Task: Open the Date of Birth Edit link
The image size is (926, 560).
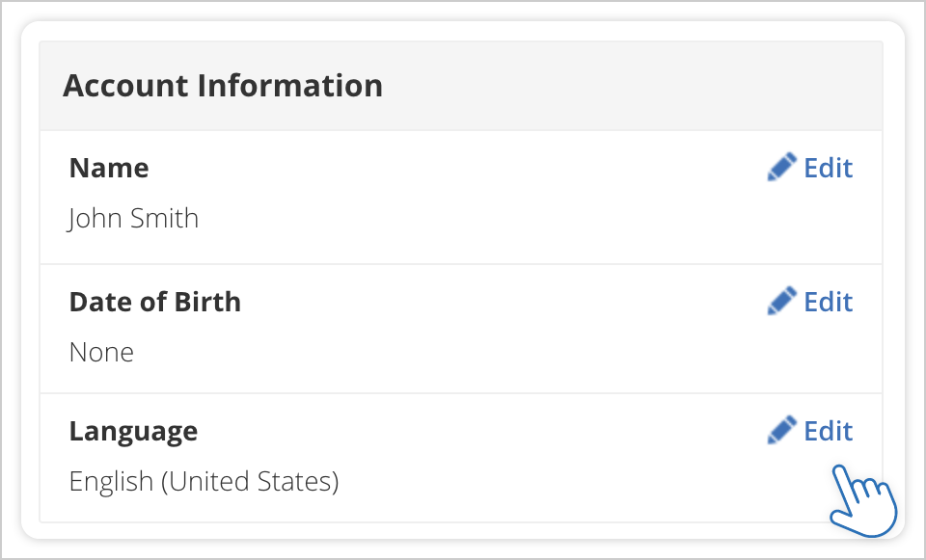Action: [828, 301]
